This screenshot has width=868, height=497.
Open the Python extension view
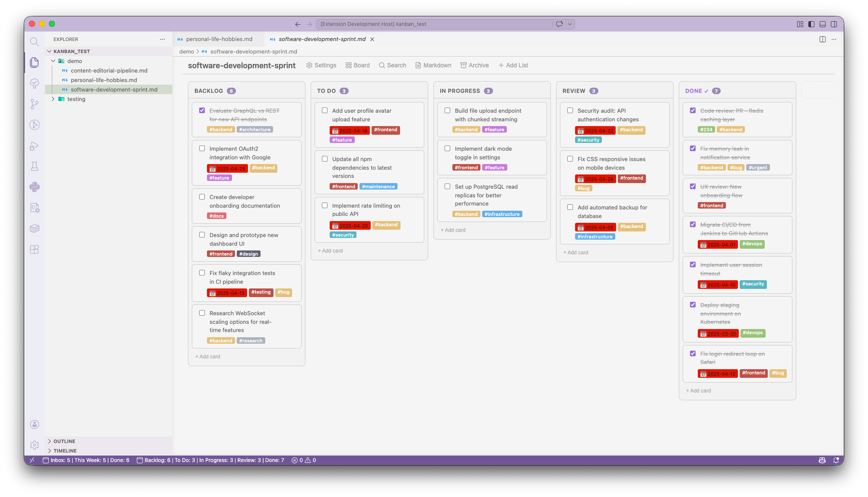[35, 187]
